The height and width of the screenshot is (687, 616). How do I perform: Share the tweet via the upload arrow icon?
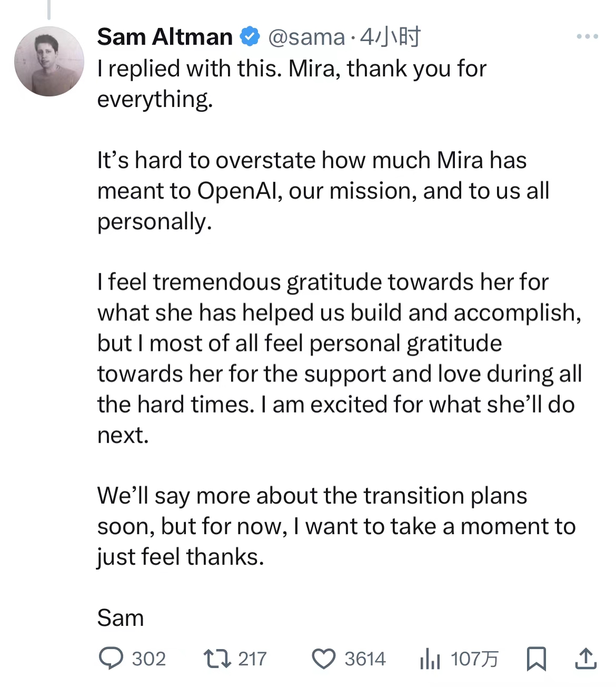pos(585,659)
